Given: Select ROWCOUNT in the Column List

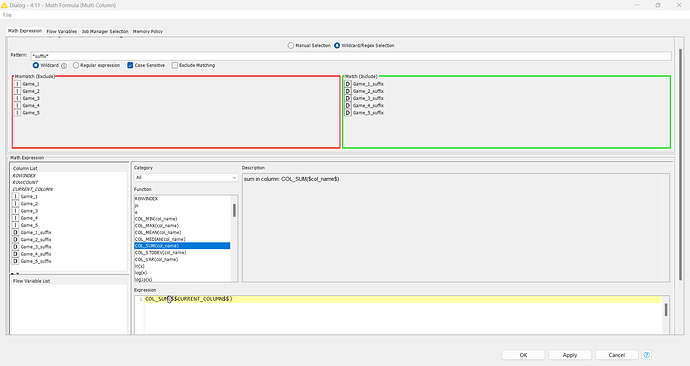Looking at the screenshot, I should [x=25, y=182].
